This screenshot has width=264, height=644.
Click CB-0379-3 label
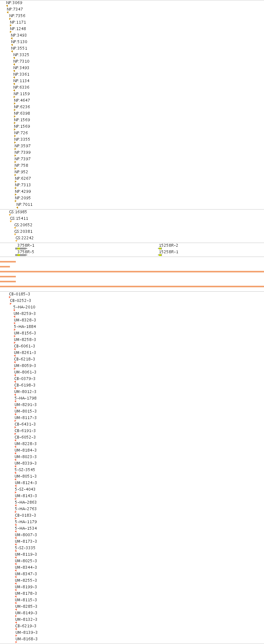pos(25,379)
